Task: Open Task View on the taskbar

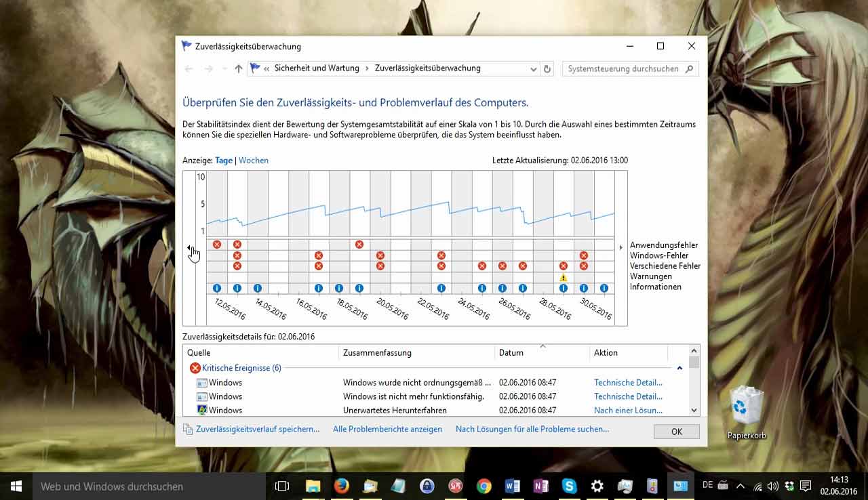Action: click(282, 486)
